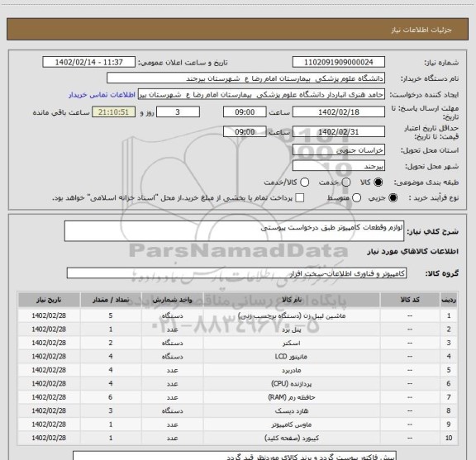The width and height of the screenshot is (476, 460).
Task: Click quantity 5 in the label machine row
Action: (111, 315)
